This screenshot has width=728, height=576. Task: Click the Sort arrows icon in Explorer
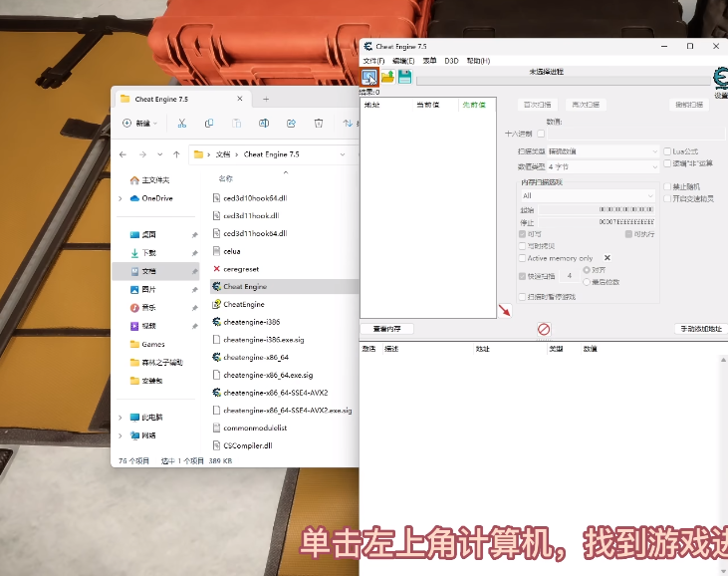348,124
